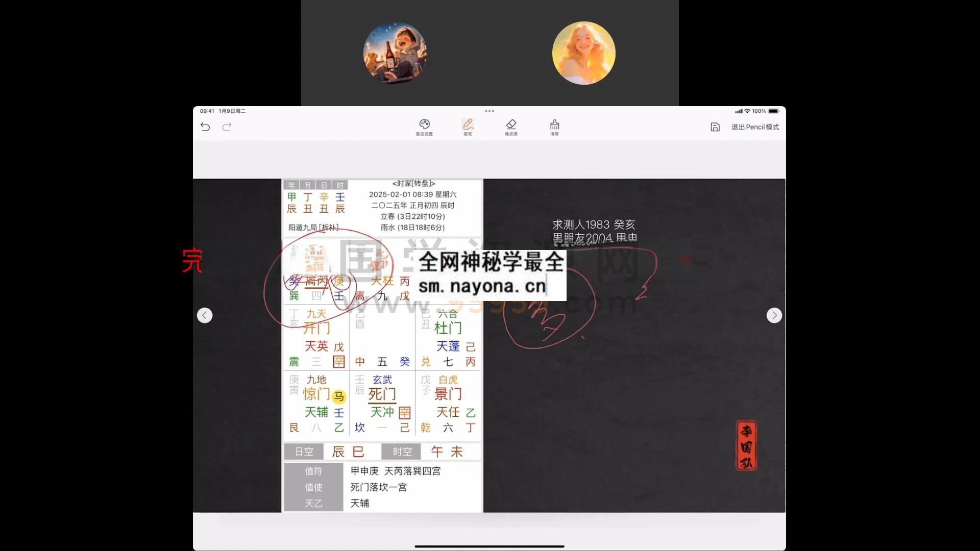Tap the battery indicator in status bar

[x=774, y=111]
